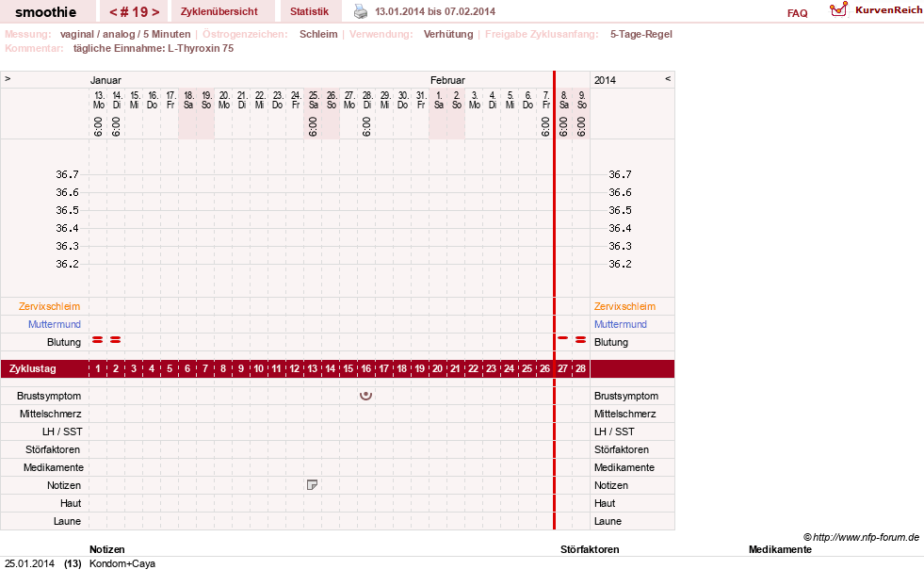Click the Schleim estrogen sign value

318,34
